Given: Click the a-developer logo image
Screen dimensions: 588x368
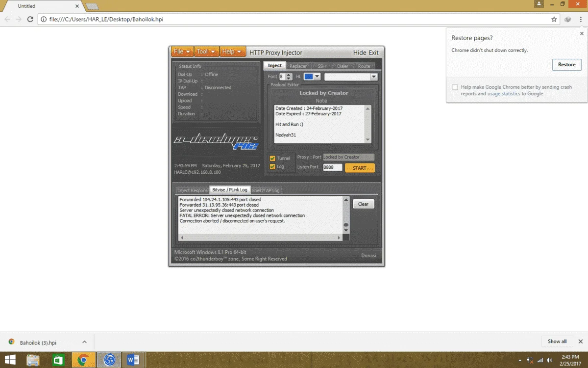Looking at the screenshot, I should click(217, 142).
